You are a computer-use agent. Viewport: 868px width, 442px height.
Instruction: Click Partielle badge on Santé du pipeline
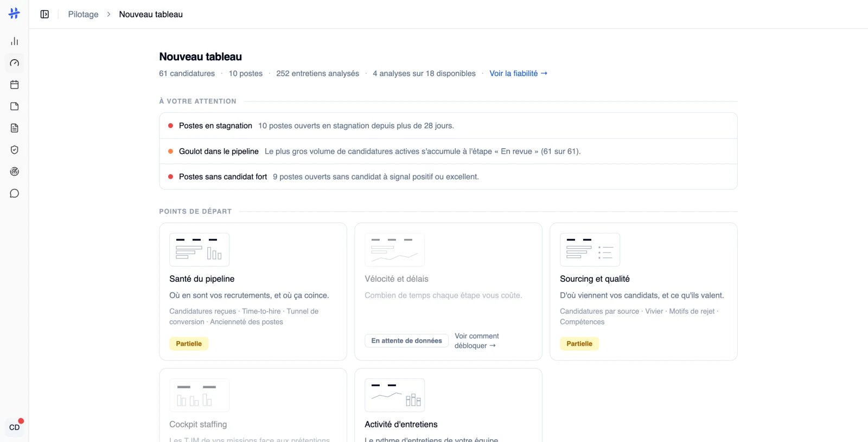point(189,344)
